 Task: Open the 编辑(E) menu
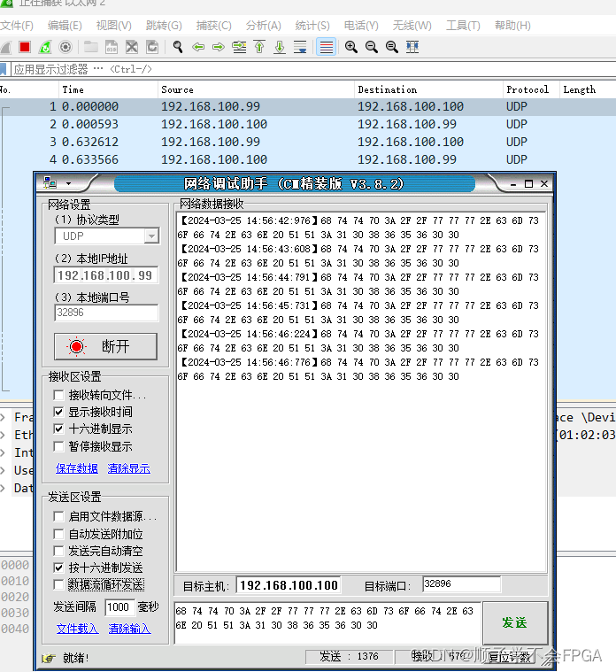[x=65, y=26]
